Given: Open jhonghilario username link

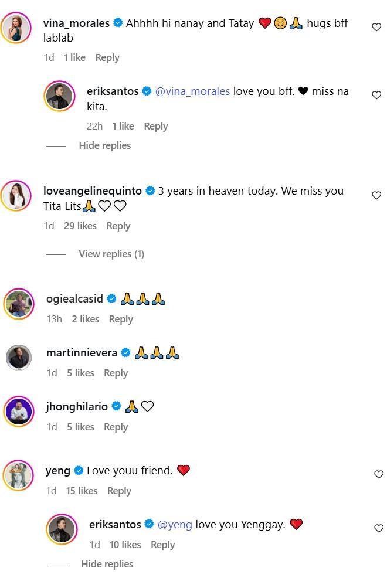Looking at the screenshot, I should [x=77, y=406].
